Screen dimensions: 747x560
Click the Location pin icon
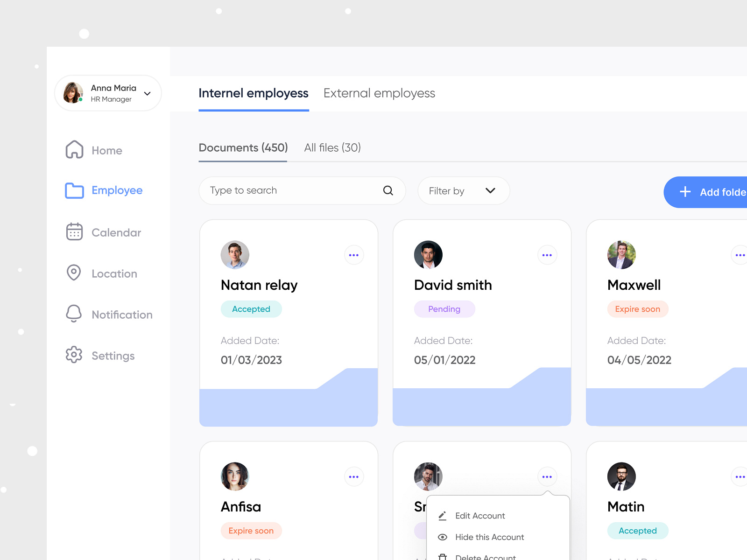tap(74, 273)
